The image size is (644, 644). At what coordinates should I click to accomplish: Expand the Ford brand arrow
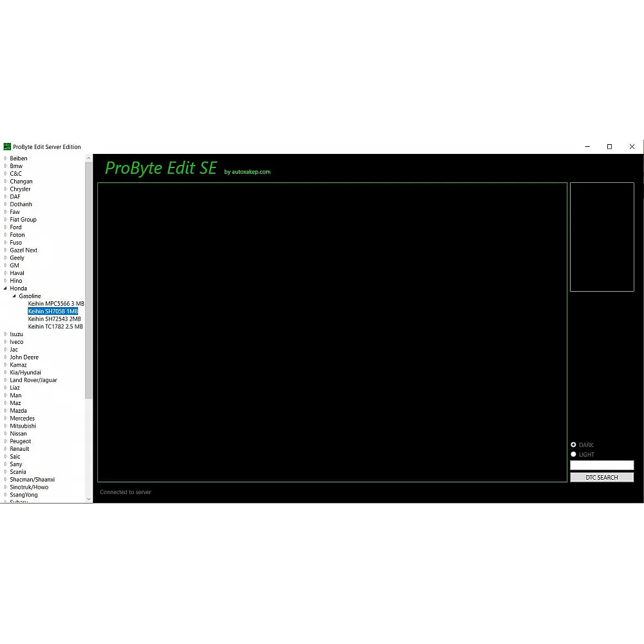pyautogui.click(x=6, y=227)
